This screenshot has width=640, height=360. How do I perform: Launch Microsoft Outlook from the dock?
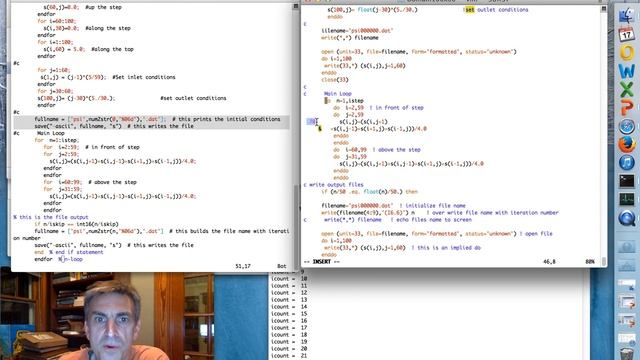[x=627, y=53]
